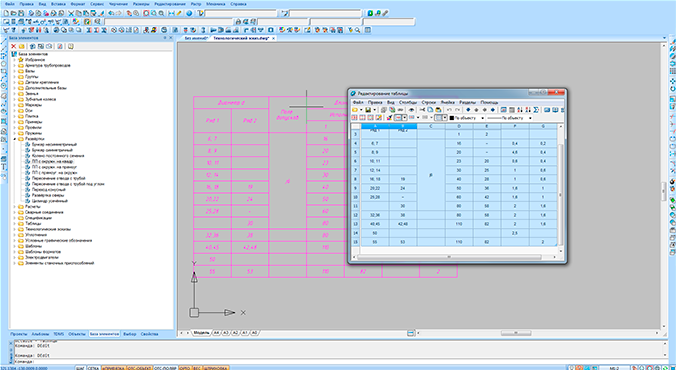Expand the Таблицы folder in tree
Screen dimensions: 676x370
[14, 223]
